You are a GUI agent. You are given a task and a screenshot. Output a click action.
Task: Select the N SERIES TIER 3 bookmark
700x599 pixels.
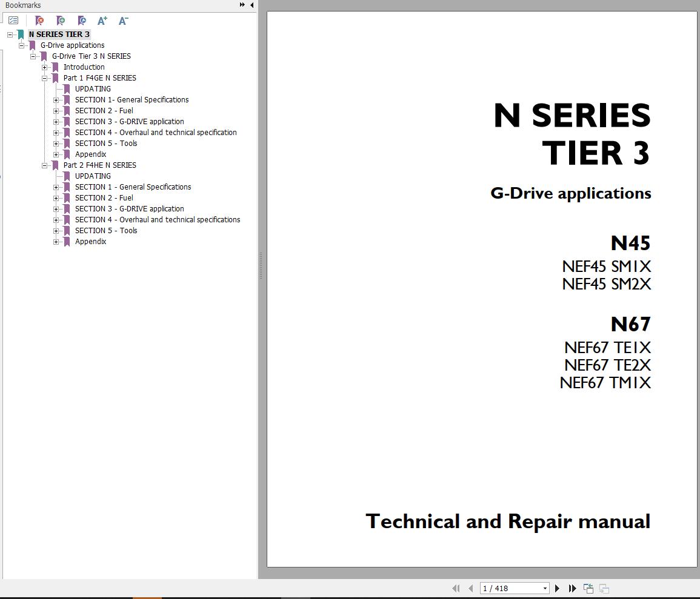click(59, 34)
